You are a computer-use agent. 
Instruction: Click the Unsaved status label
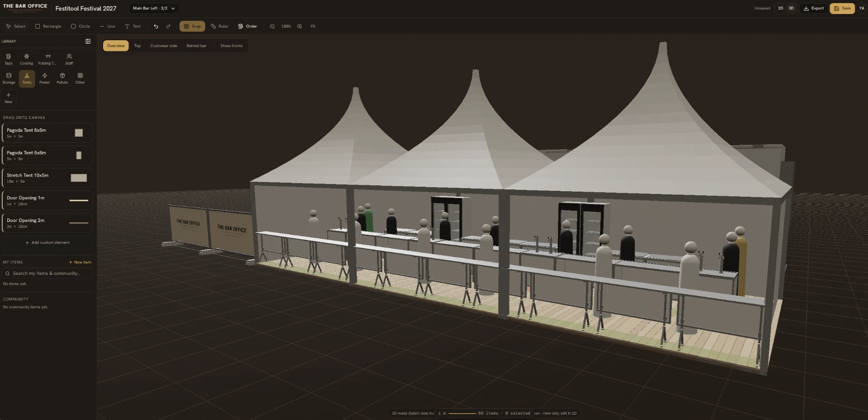click(762, 8)
